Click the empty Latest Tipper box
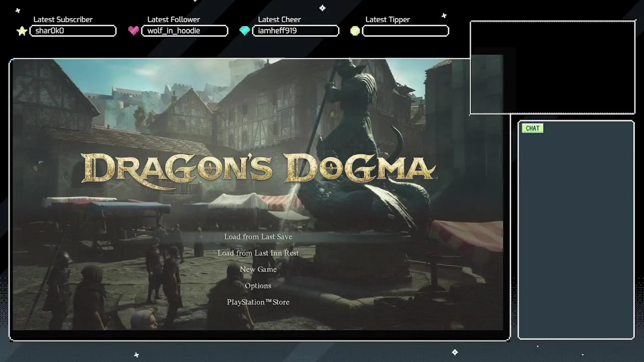The image size is (644, 362). [x=406, y=31]
